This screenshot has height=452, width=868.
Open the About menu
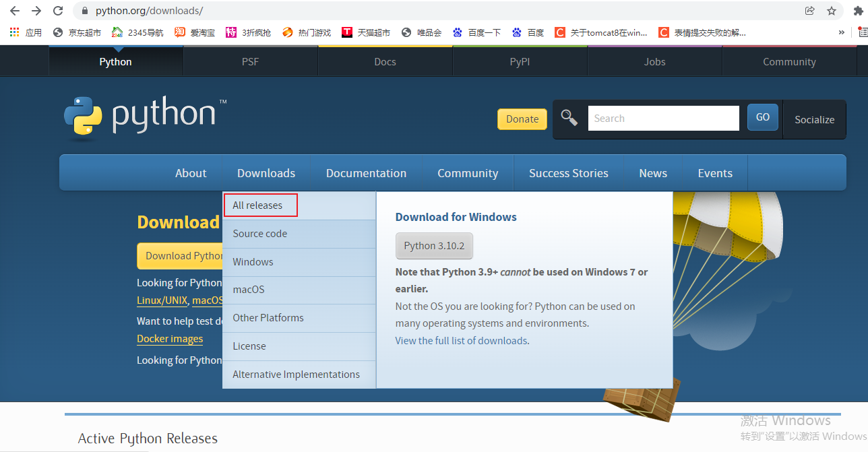tap(191, 173)
